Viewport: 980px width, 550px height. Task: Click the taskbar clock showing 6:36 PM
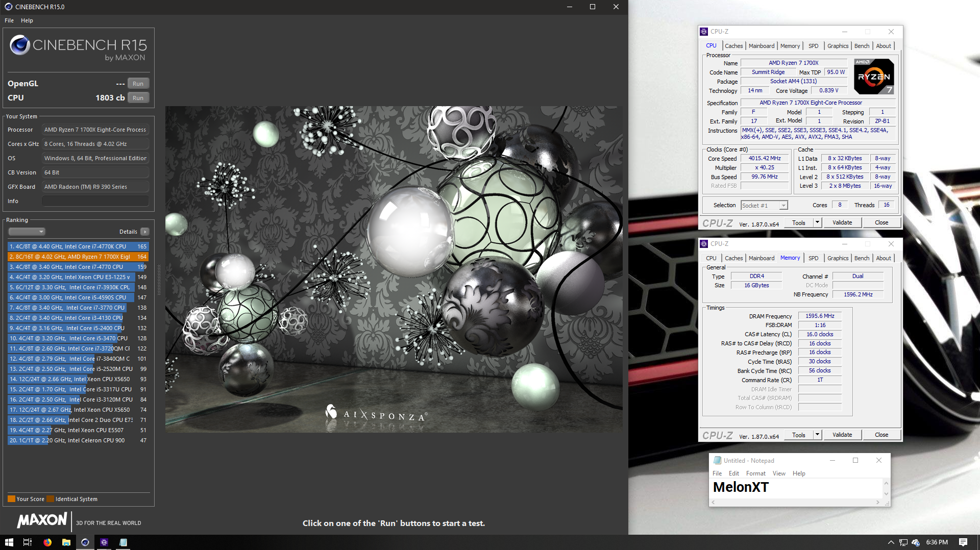(937, 542)
